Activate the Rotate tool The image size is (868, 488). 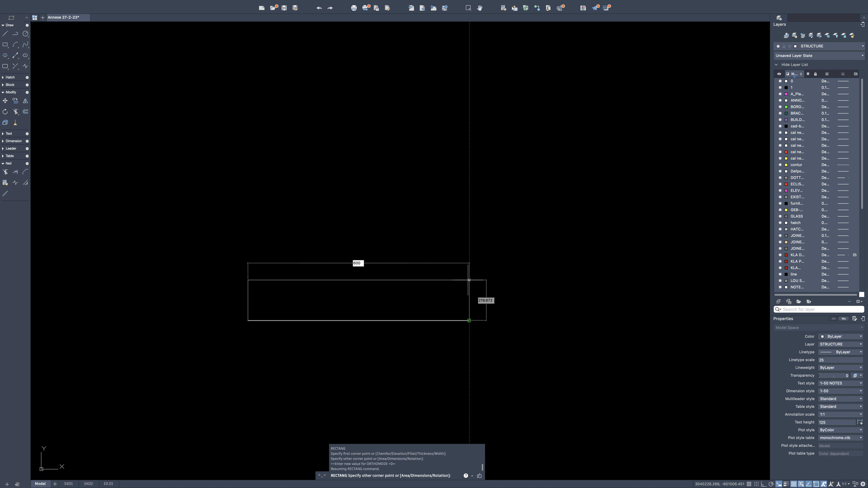pos(5,111)
